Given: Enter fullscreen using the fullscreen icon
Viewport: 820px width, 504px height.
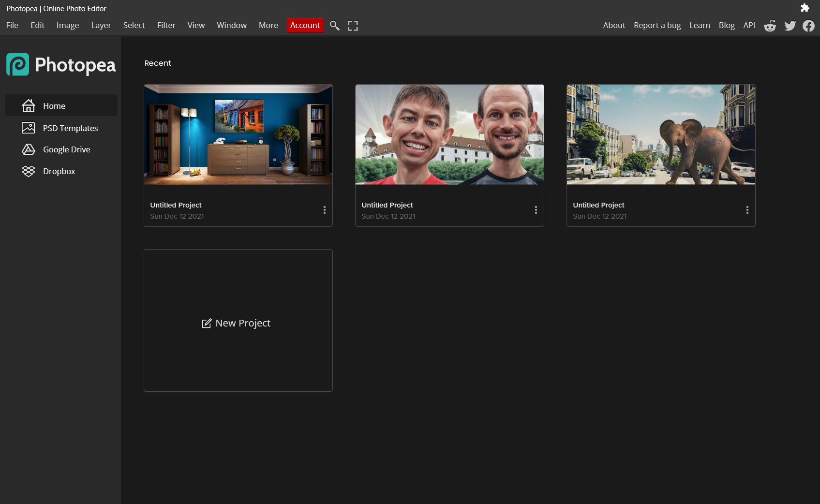Looking at the screenshot, I should pos(353,26).
